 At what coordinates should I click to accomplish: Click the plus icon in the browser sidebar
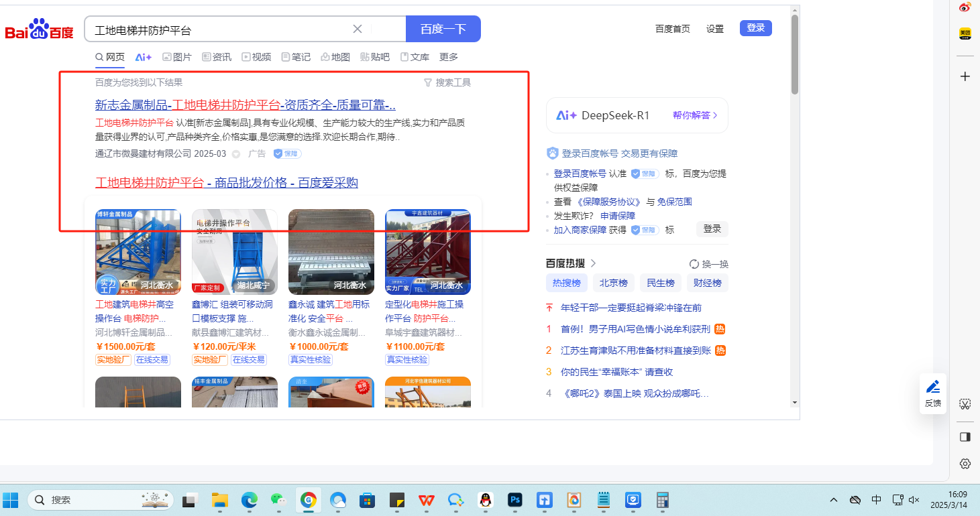coord(965,76)
